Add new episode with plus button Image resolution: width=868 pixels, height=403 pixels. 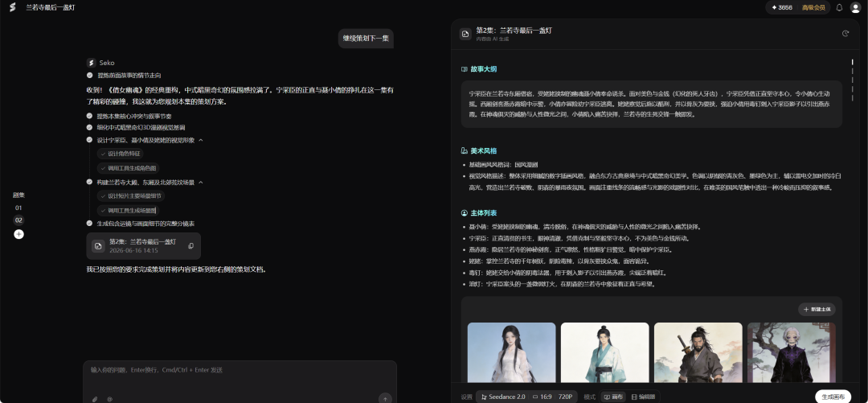click(x=18, y=234)
